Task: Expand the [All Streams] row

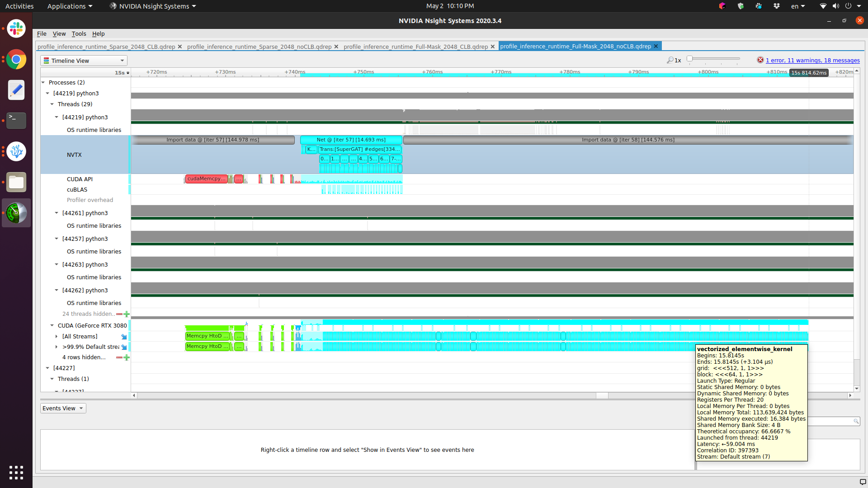Action: coord(57,337)
